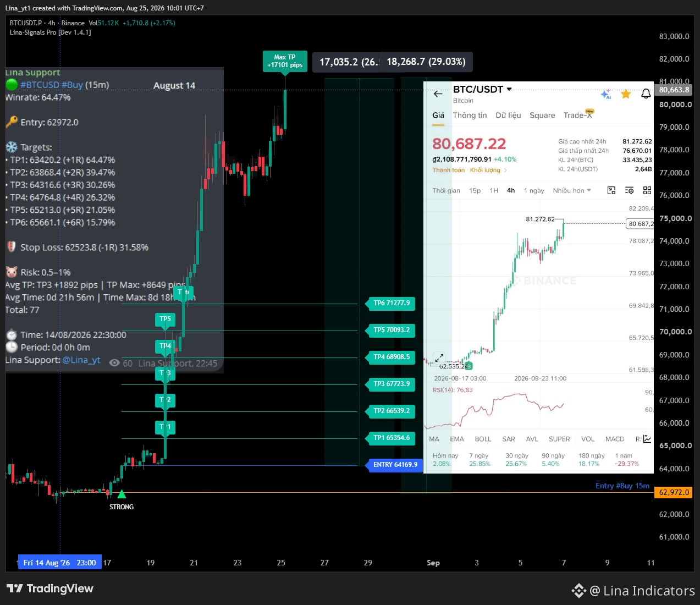Screen dimensions: 700x605
Task: Switch to the Giá tab
Action: pos(438,115)
